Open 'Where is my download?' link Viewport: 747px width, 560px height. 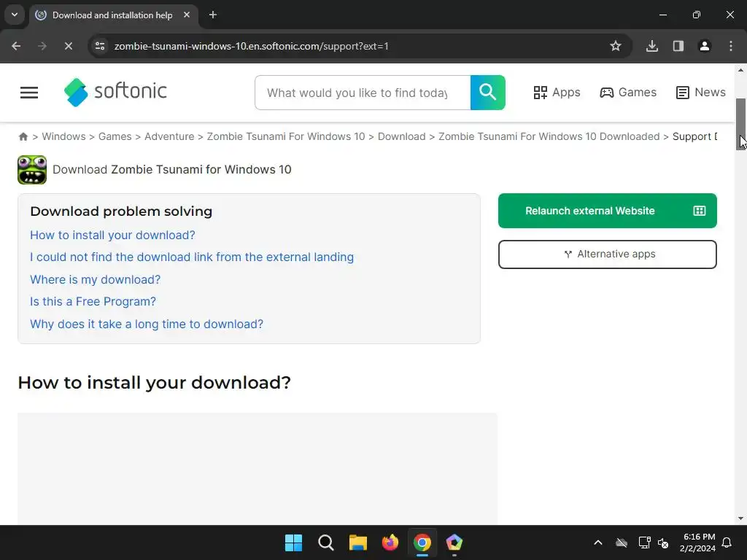click(96, 279)
